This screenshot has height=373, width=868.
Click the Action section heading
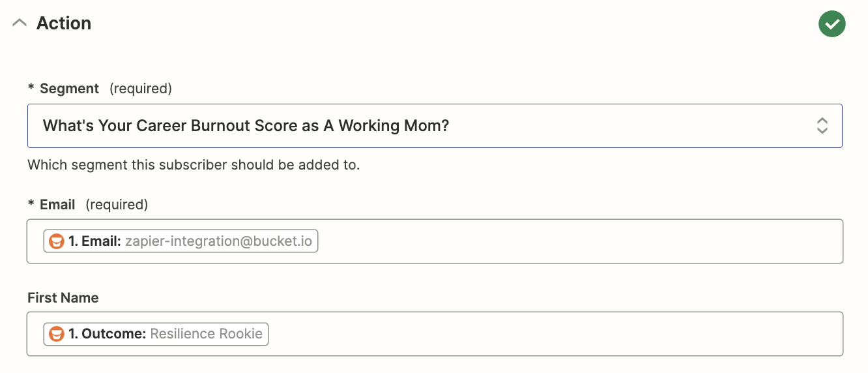coord(64,23)
